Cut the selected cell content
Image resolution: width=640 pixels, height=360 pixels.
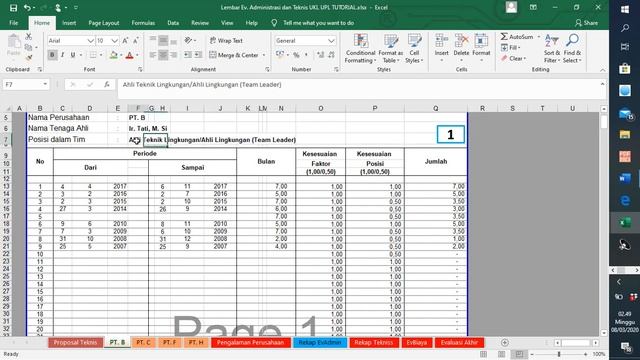(29, 37)
